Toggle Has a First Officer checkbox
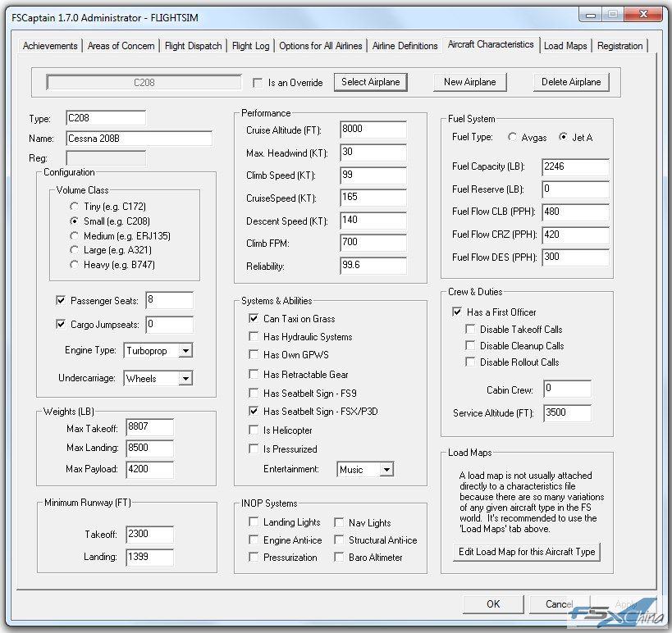Screen dimensions: 672x633 (457, 312)
